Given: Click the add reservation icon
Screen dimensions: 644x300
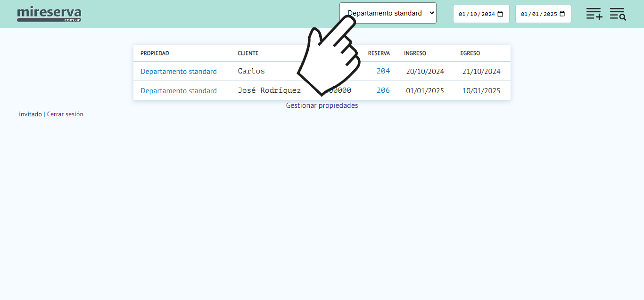Looking at the screenshot, I should (594, 14).
